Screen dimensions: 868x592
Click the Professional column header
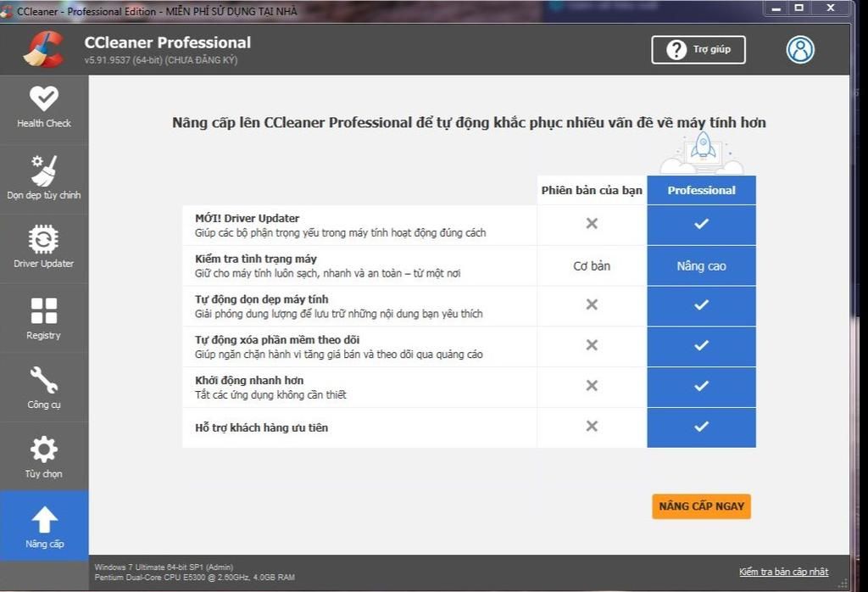[701, 191]
